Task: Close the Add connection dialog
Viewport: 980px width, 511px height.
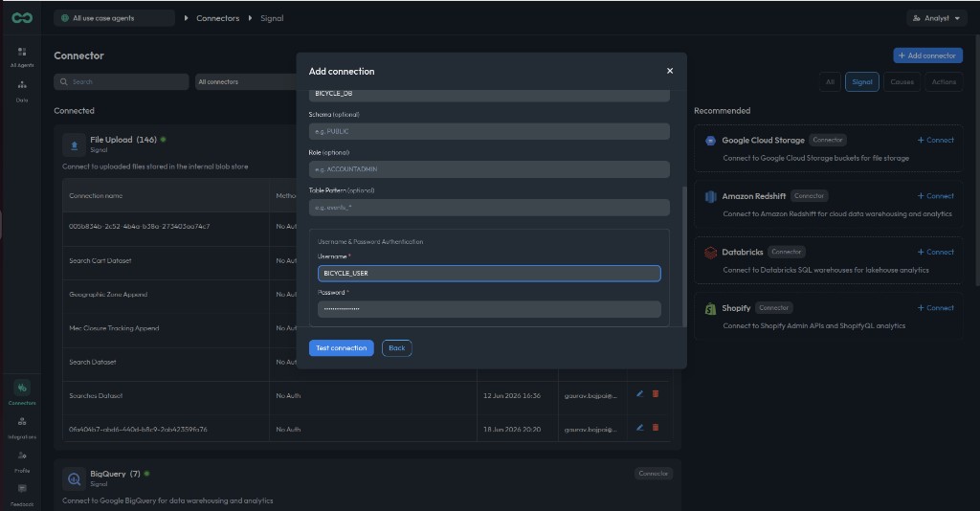Action: pos(669,71)
